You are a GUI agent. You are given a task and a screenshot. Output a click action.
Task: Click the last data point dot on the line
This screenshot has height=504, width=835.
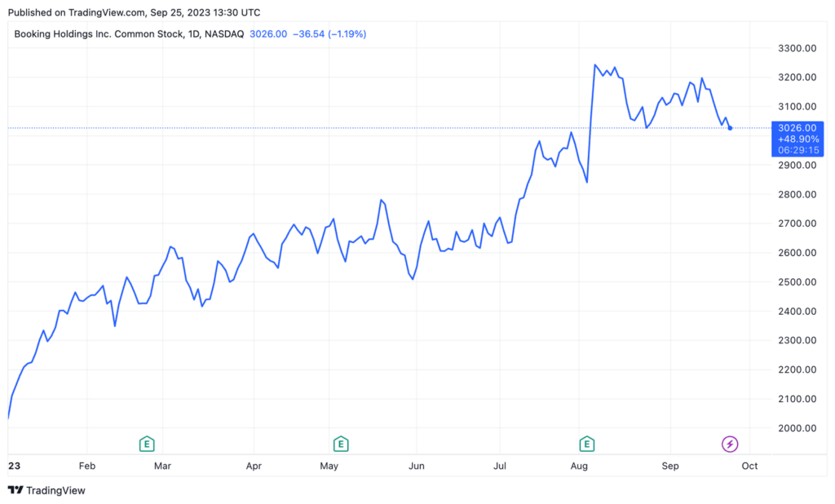pyautogui.click(x=730, y=128)
